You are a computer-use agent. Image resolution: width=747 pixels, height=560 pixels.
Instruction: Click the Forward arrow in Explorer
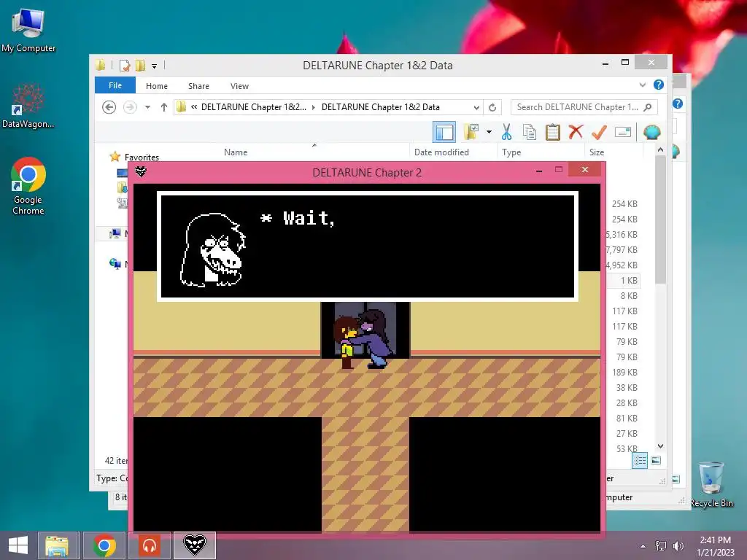[x=130, y=107]
